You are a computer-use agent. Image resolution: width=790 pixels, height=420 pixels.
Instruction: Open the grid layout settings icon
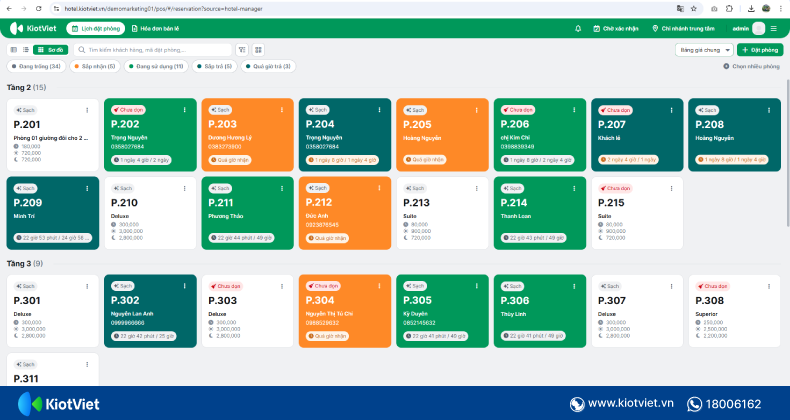pos(258,50)
